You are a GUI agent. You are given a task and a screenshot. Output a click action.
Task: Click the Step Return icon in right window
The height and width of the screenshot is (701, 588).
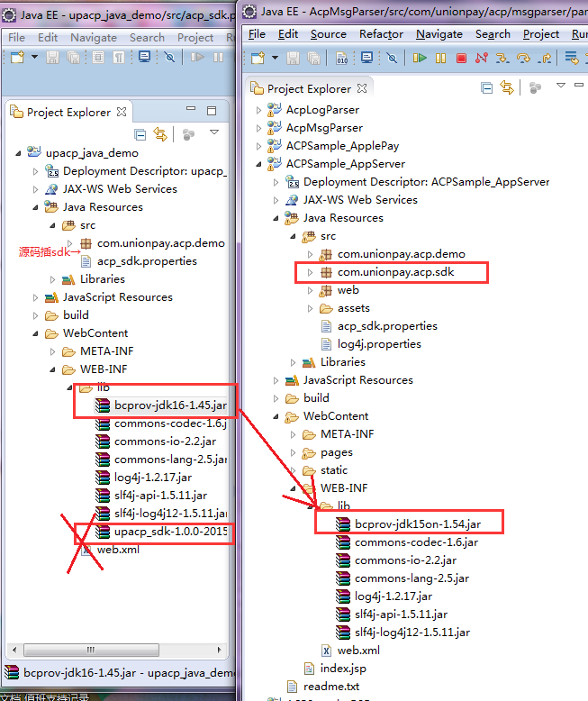point(544,58)
